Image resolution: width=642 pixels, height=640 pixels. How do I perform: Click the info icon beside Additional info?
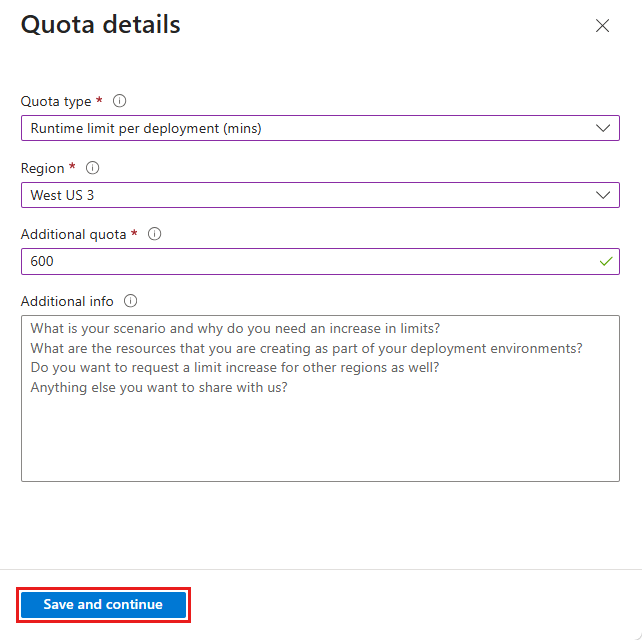(x=131, y=301)
